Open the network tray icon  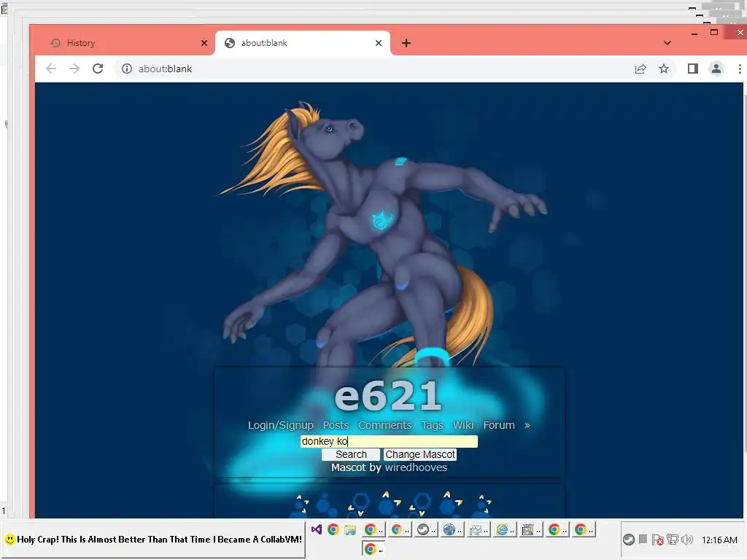pyautogui.click(x=672, y=540)
